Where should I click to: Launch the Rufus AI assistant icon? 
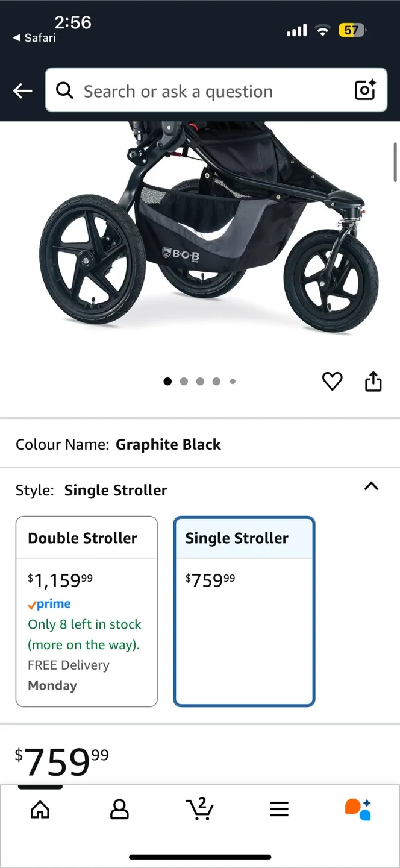[x=358, y=809]
